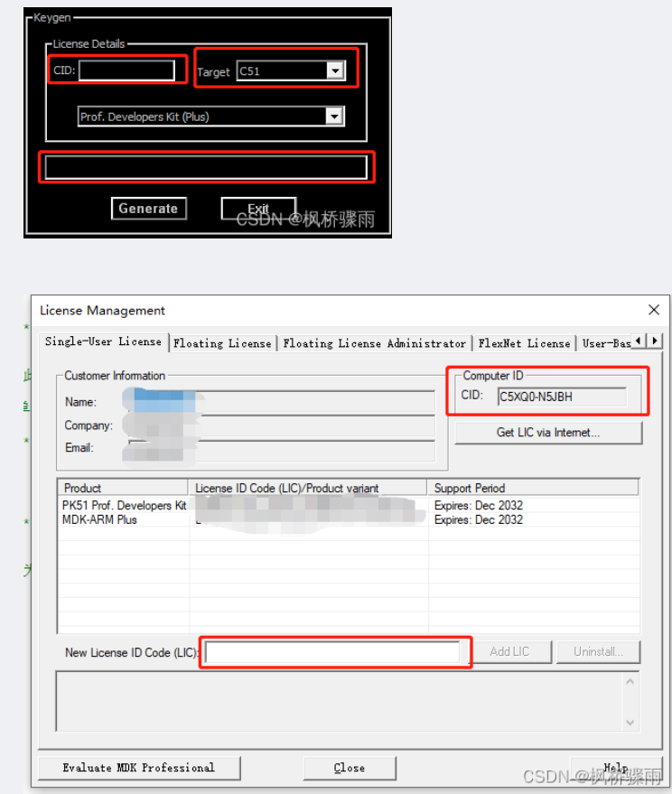Click the Add LIC button

tap(509, 651)
